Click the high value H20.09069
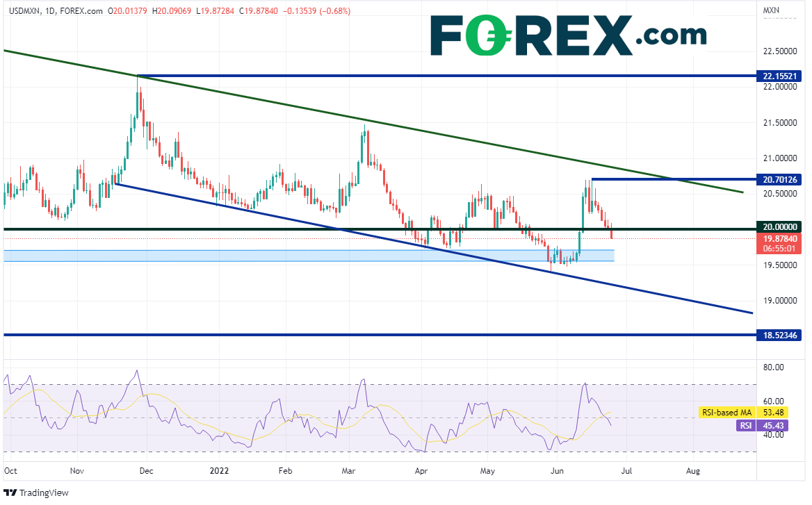 172,10
